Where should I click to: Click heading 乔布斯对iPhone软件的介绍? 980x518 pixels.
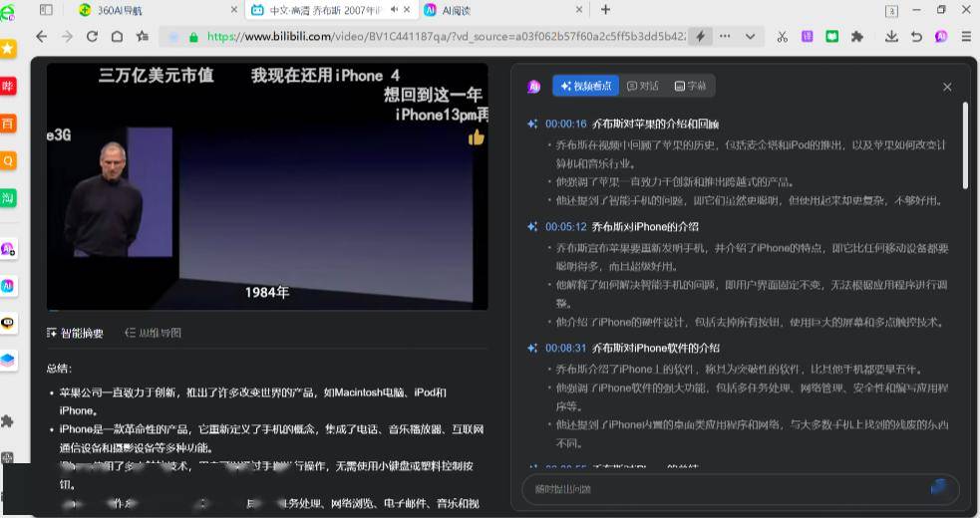click(x=656, y=348)
